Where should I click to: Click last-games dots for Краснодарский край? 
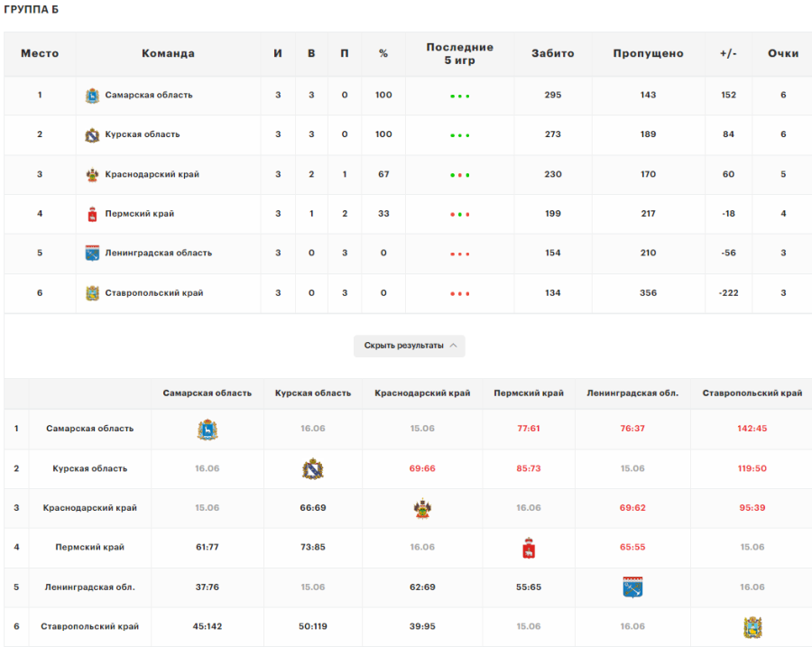460,175
